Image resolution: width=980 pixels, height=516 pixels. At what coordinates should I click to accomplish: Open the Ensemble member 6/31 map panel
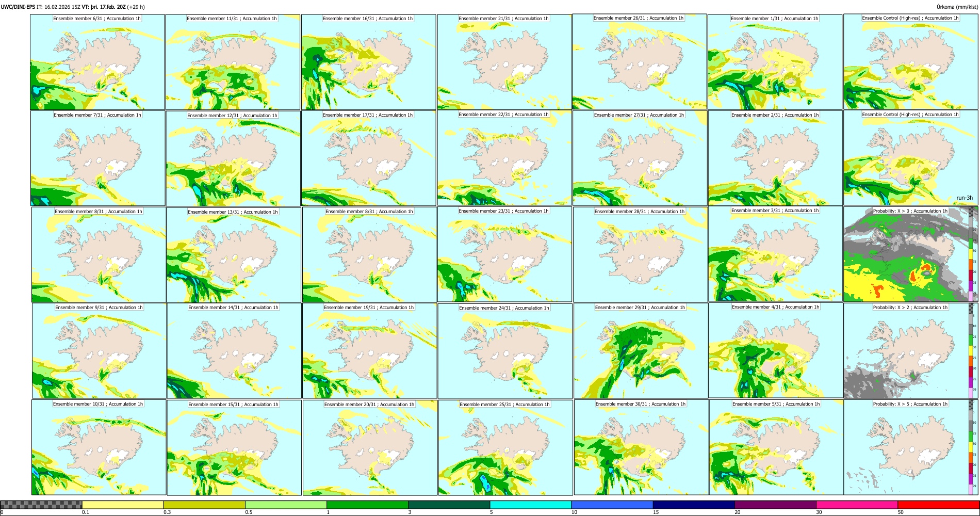coord(97,62)
